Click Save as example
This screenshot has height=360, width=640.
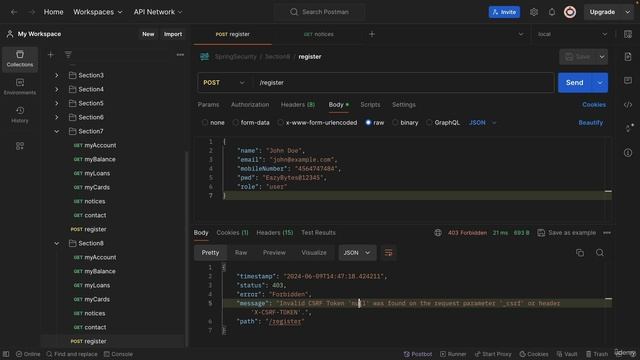point(567,233)
